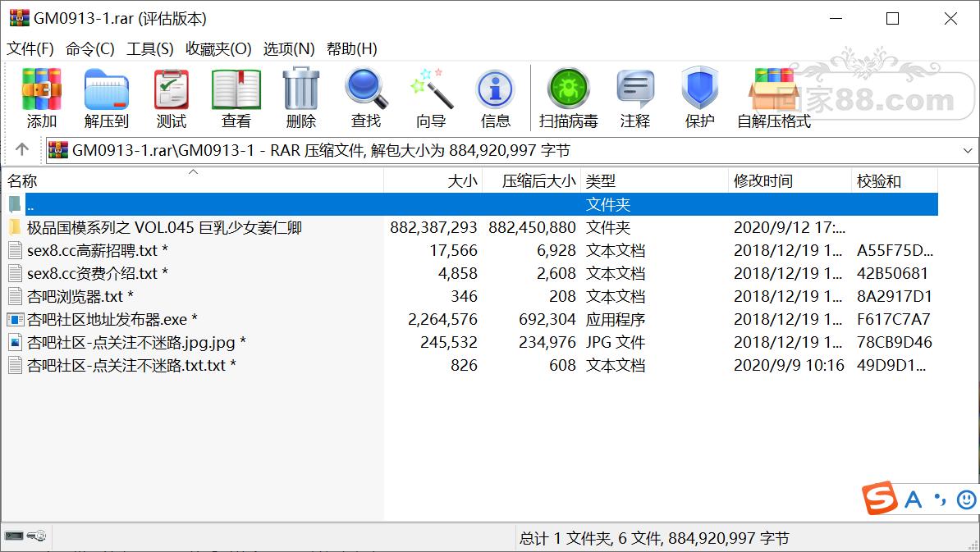The height and width of the screenshot is (552, 980).
Task: Select the sex8.cc资费介绍.txt file name
Action: click(x=97, y=273)
